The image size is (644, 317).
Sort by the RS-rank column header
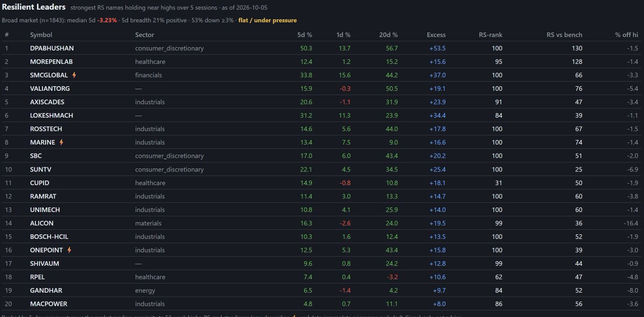(x=491, y=35)
